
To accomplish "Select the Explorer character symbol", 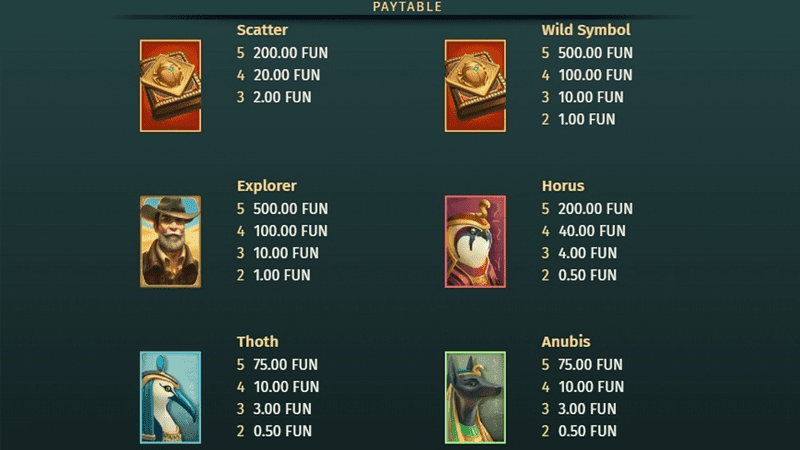I will pyautogui.click(x=170, y=242).
